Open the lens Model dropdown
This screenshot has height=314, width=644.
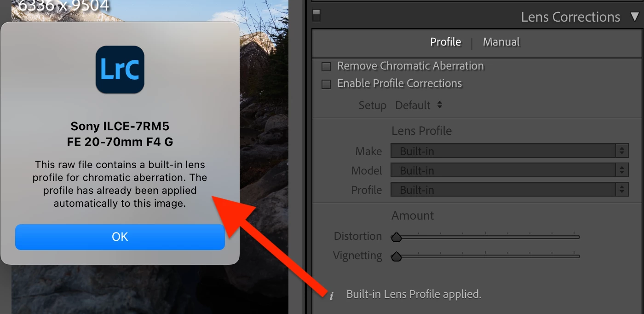pos(509,170)
